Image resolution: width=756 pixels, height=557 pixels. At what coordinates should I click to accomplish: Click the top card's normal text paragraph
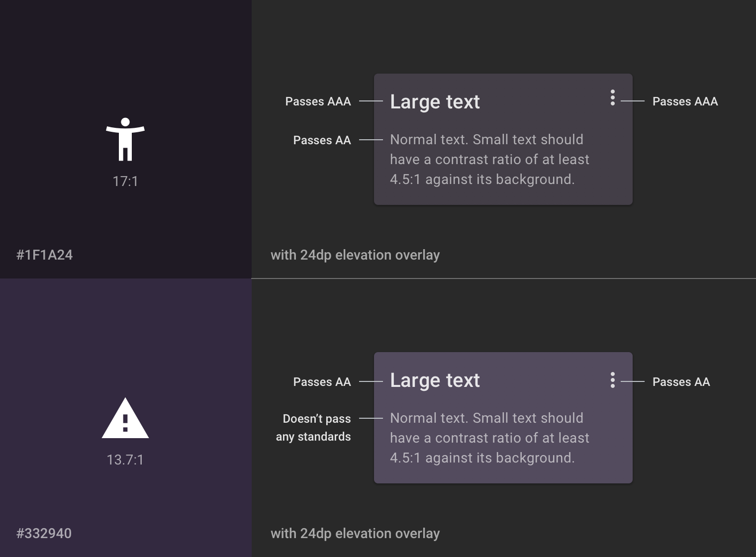(x=489, y=160)
